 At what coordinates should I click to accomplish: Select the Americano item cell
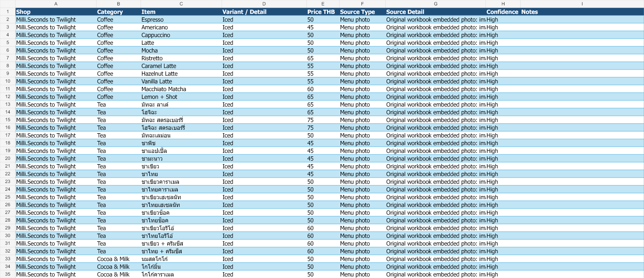pos(181,27)
